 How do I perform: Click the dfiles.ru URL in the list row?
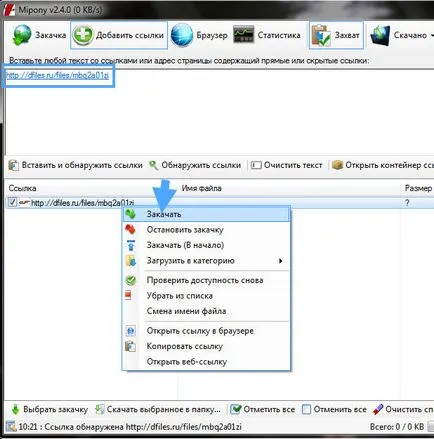[82, 203]
